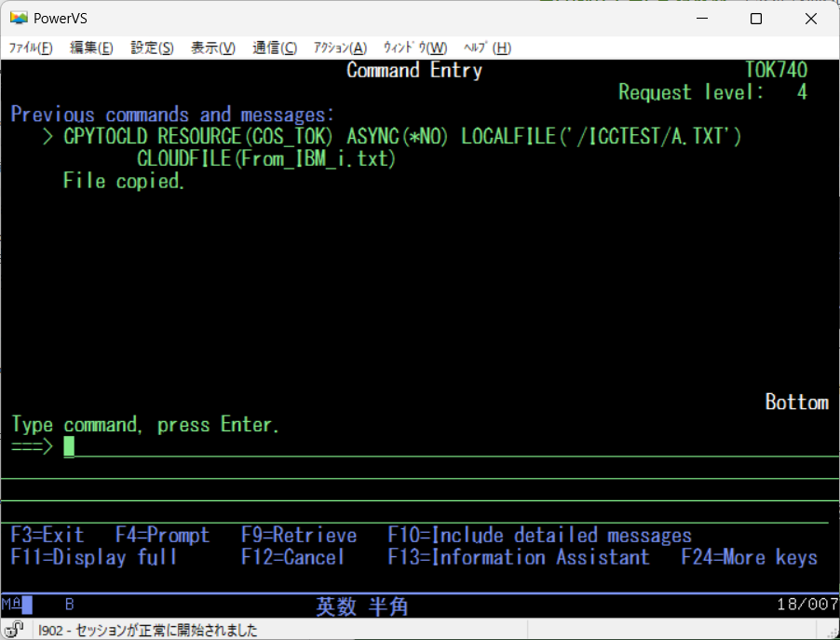Click F10=Include detailed messages label
The image size is (840, 640).
click(x=539, y=535)
